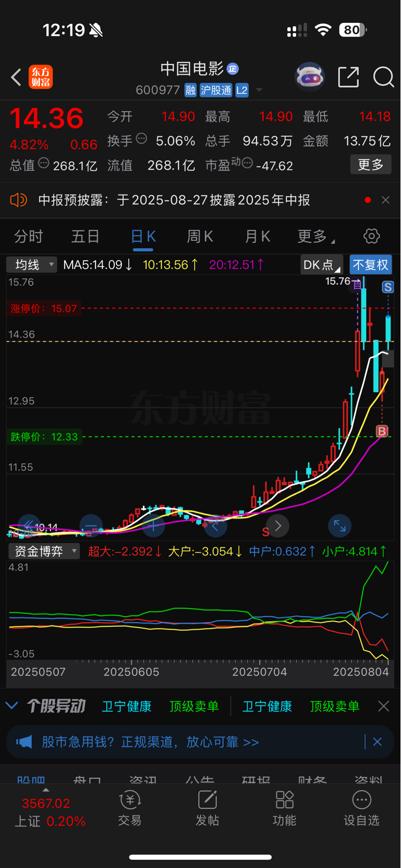Select the 日K tab
The image size is (401, 868).
[143, 237]
